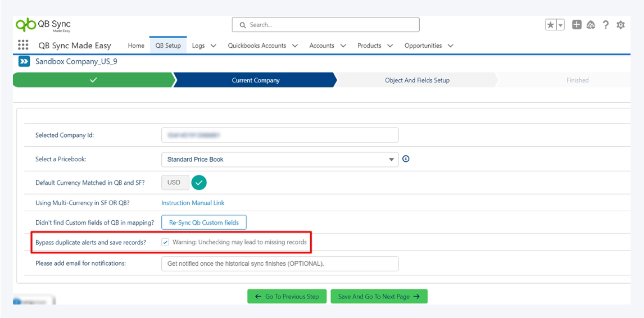Click the Selected Company Id field
This screenshot has height=318, width=644.
(x=280, y=135)
